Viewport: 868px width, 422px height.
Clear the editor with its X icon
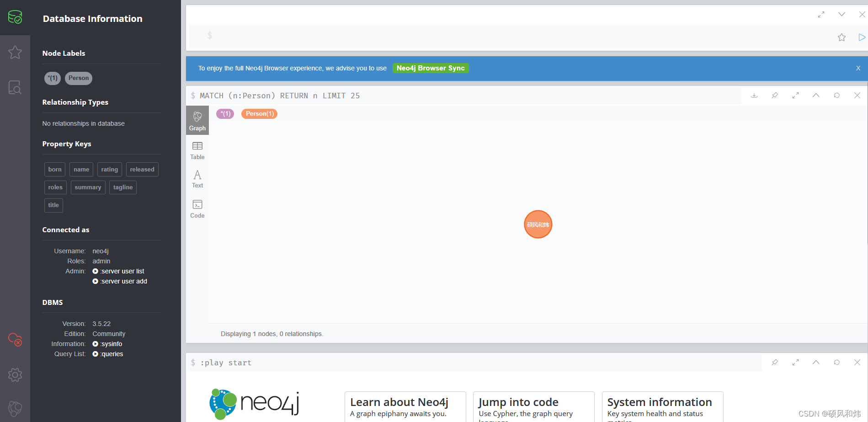pos(862,15)
